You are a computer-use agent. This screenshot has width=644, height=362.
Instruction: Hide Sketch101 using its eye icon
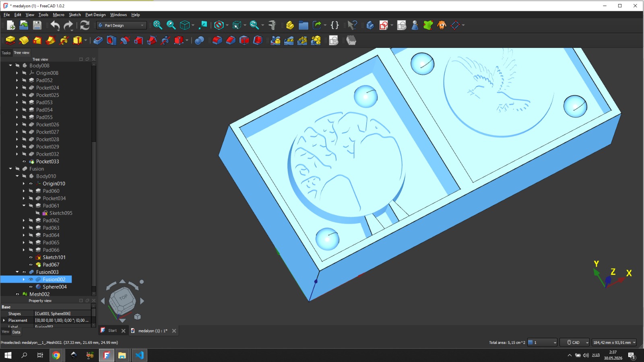tap(31, 257)
